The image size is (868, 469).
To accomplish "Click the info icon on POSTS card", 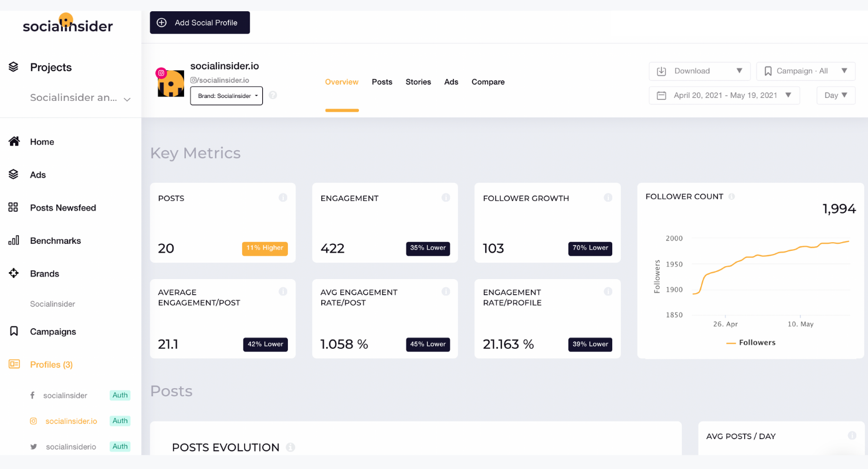I will [x=283, y=198].
